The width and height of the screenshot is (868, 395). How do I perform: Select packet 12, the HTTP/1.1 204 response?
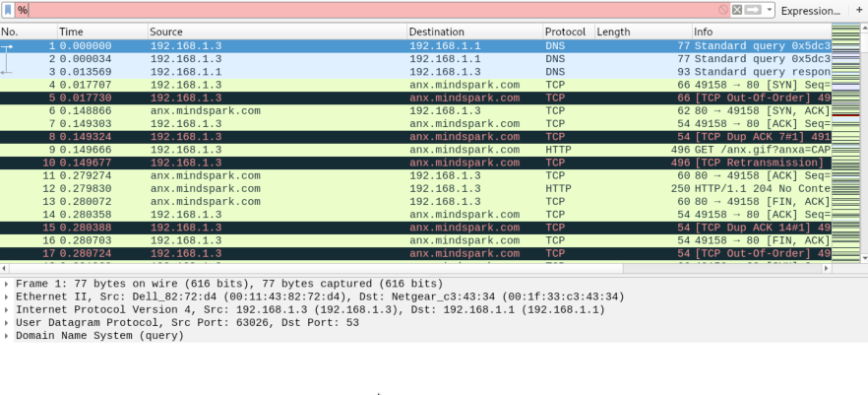click(x=394, y=188)
